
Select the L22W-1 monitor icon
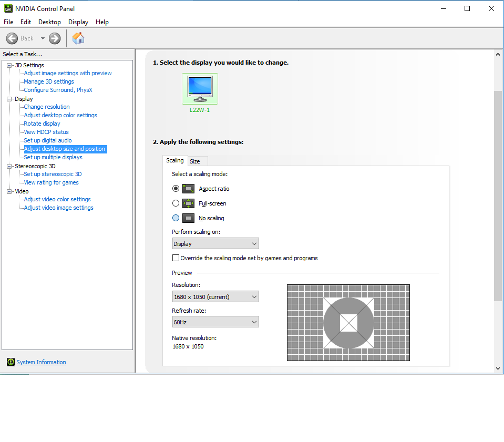click(200, 89)
